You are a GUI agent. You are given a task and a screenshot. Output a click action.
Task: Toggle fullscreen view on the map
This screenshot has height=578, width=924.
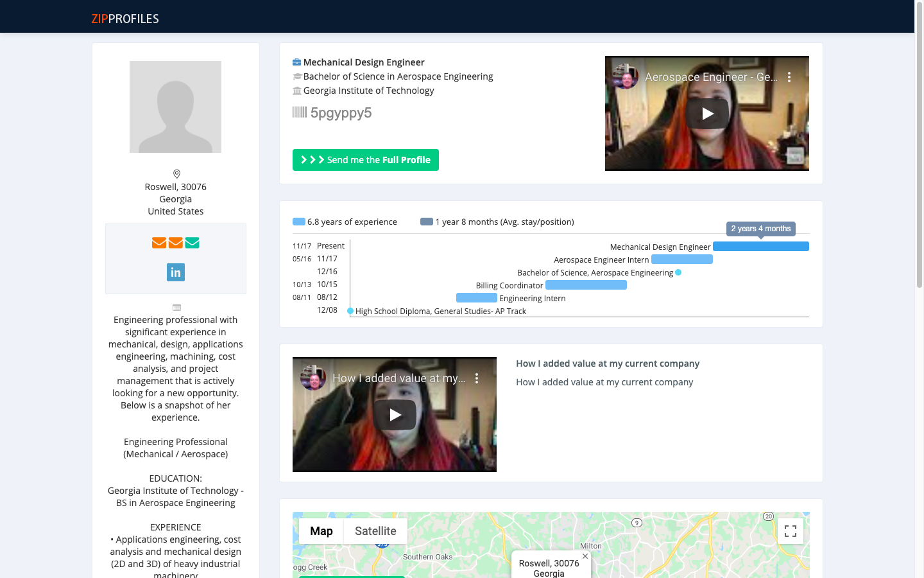pos(791,531)
